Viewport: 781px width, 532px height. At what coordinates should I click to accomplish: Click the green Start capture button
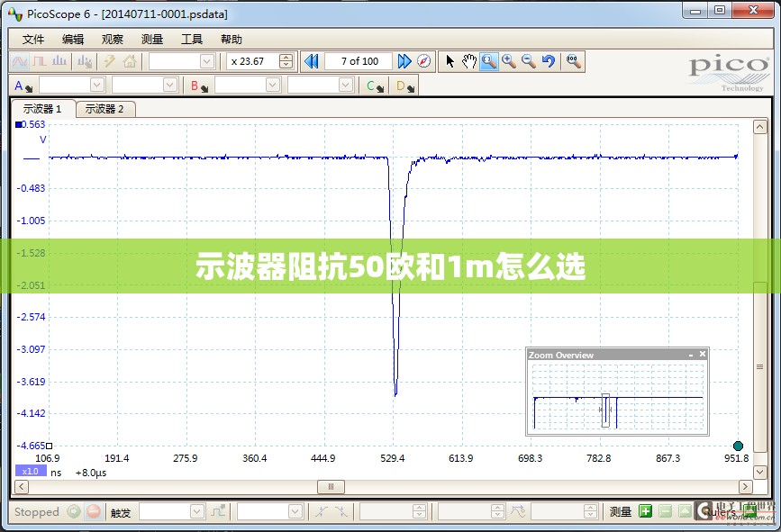tap(74, 511)
